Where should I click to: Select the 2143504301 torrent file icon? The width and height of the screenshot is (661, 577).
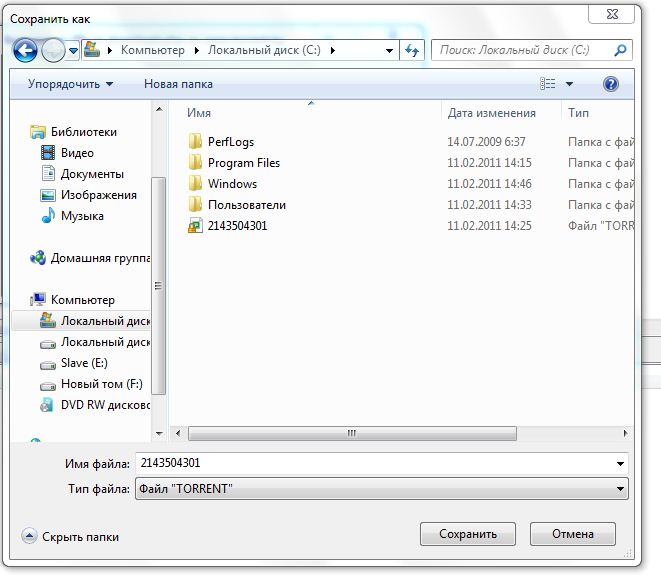195,225
